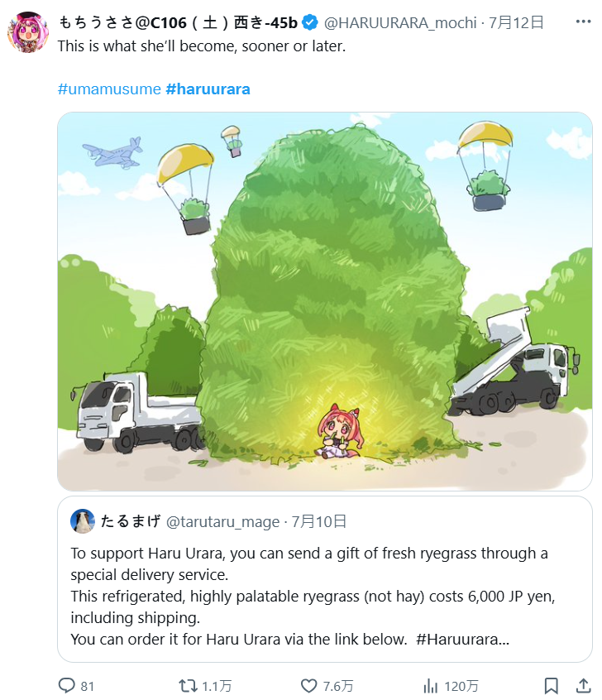The image size is (602, 700).
Task: Click the reply comment icon
Action: click(x=66, y=685)
